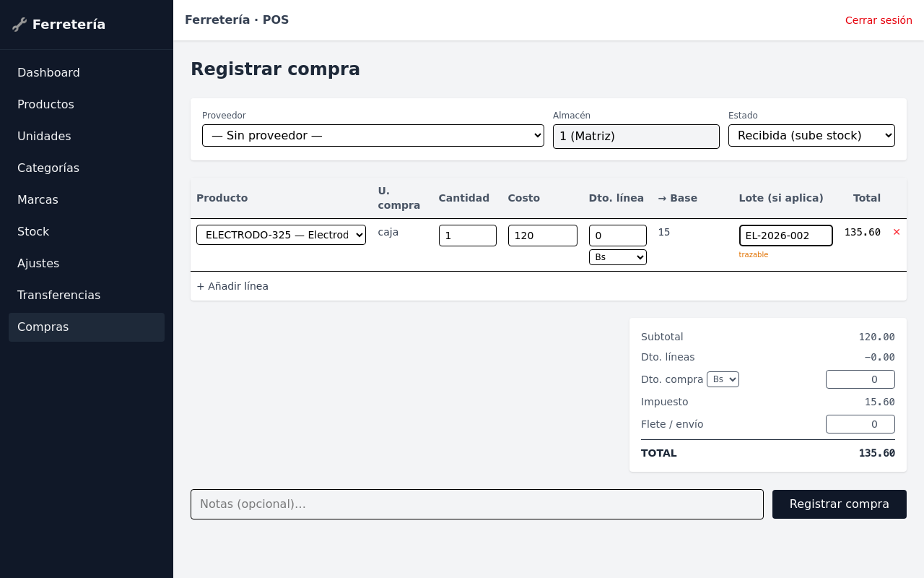
Task: Open the Estado dropdown set to Recibida
Action: click(811, 136)
